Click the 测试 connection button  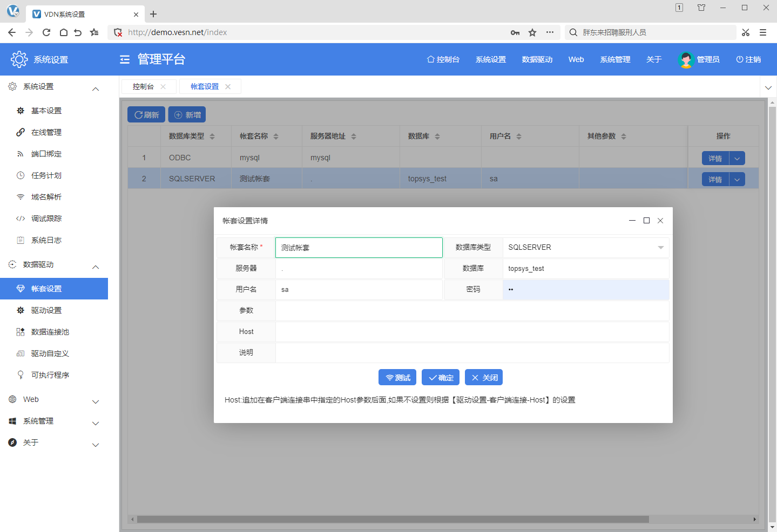tap(397, 378)
